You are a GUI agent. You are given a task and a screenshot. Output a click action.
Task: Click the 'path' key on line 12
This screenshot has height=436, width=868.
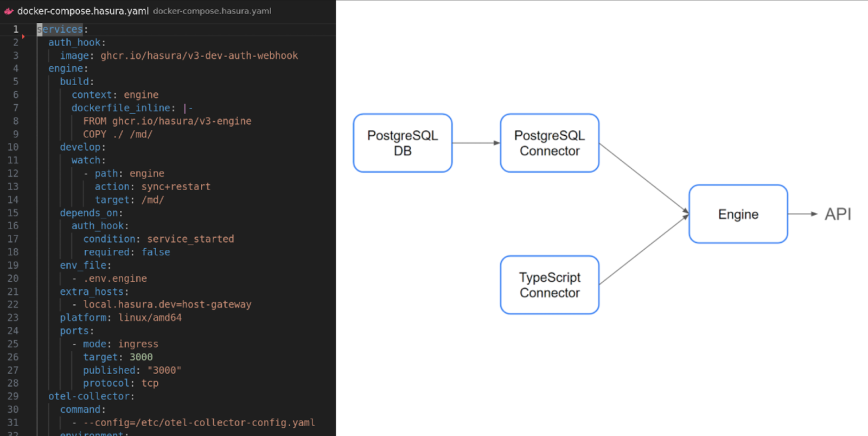[106, 173]
